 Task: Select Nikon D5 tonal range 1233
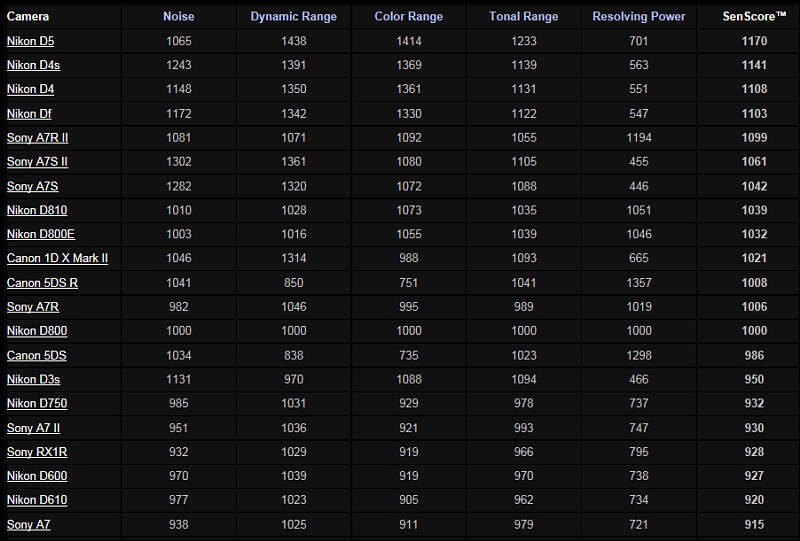(x=524, y=41)
